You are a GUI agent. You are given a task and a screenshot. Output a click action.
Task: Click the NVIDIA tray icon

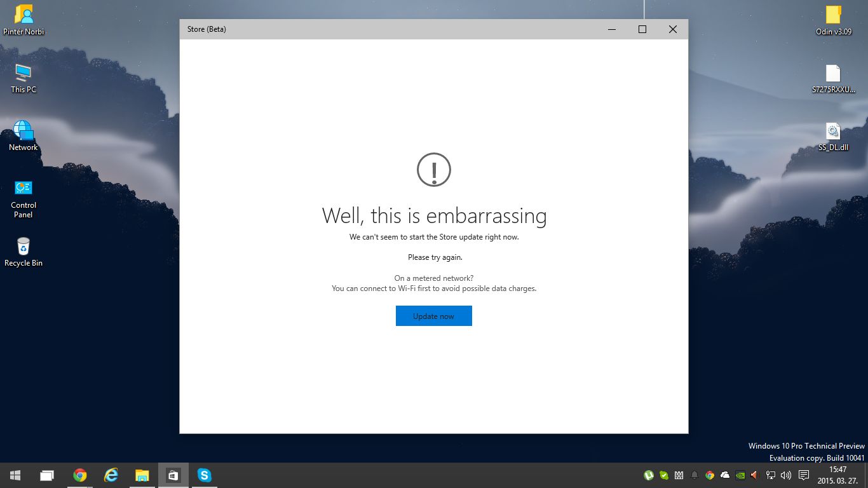(740, 475)
